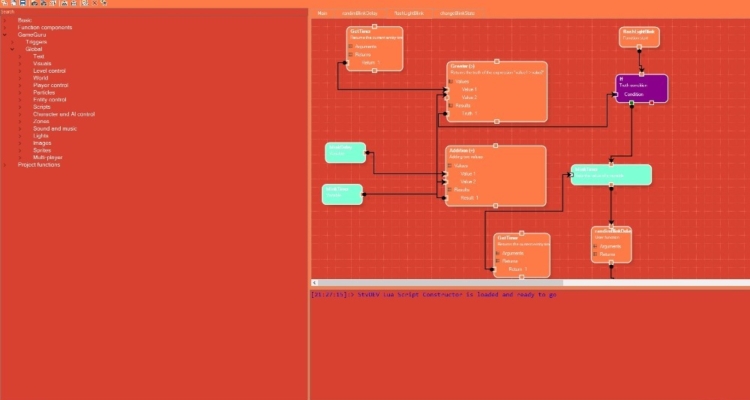
Task: Click the Truth 1 output pin of Greater node
Action: [445, 113]
